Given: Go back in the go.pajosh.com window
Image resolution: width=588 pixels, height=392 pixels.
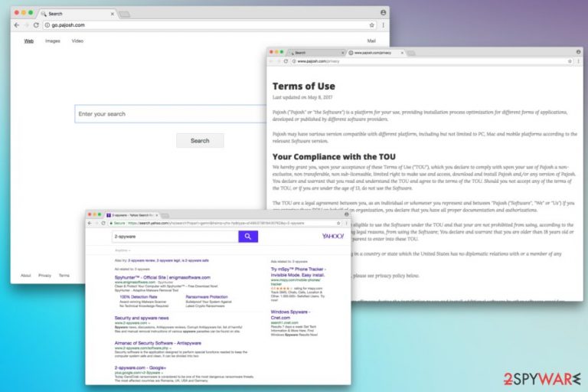Looking at the screenshot, I should click(x=17, y=25).
